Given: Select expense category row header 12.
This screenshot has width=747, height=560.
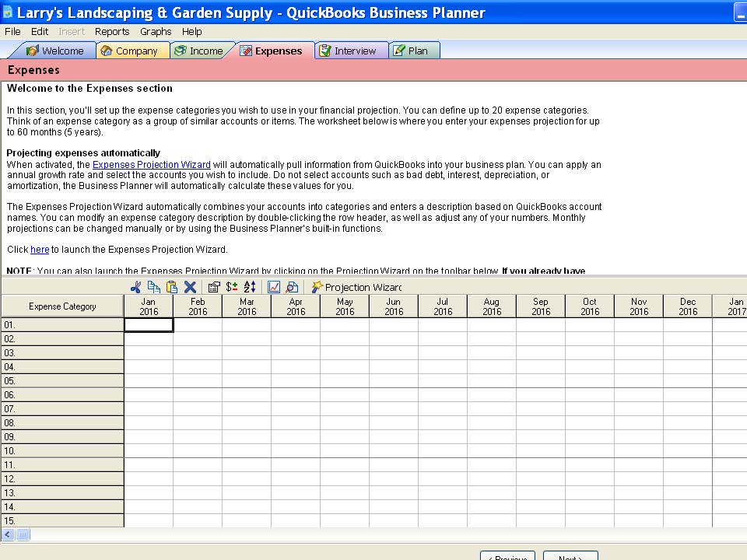Looking at the screenshot, I should tap(62, 479).
